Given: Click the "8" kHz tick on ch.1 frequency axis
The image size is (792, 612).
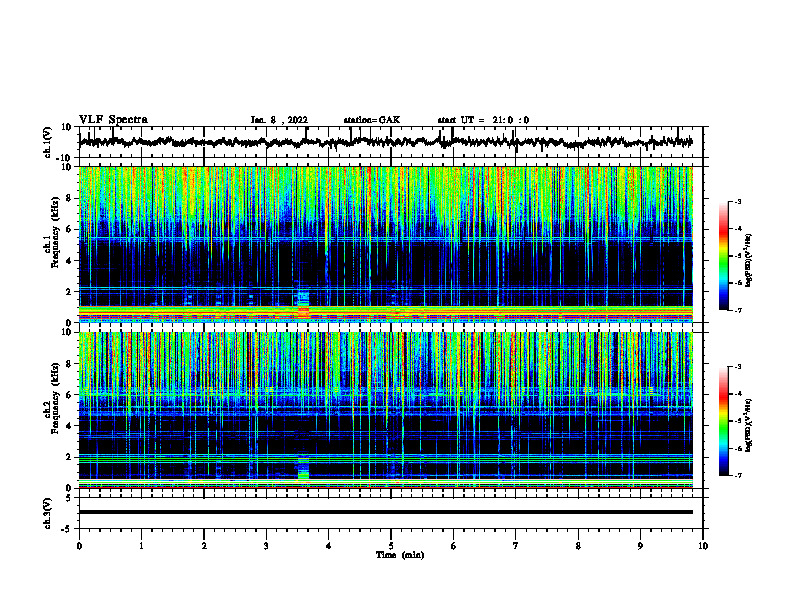Looking at the screenshot, I should [x=69, y=198].
